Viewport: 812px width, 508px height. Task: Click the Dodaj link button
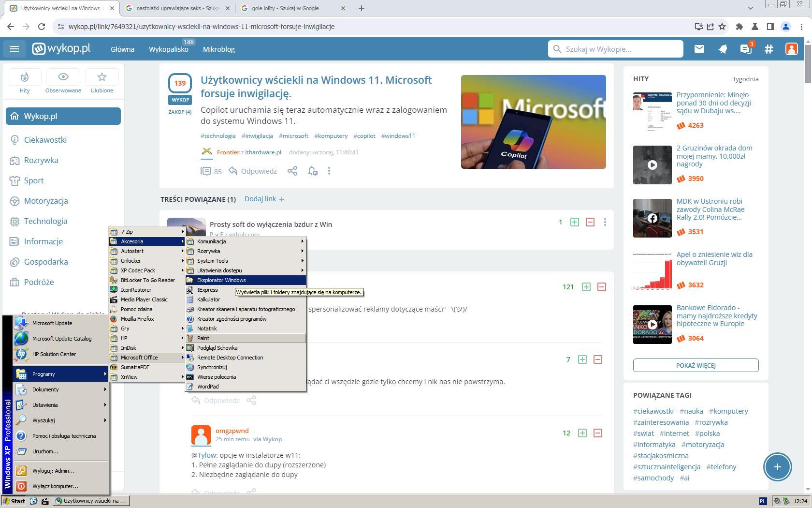click(264, 199)
